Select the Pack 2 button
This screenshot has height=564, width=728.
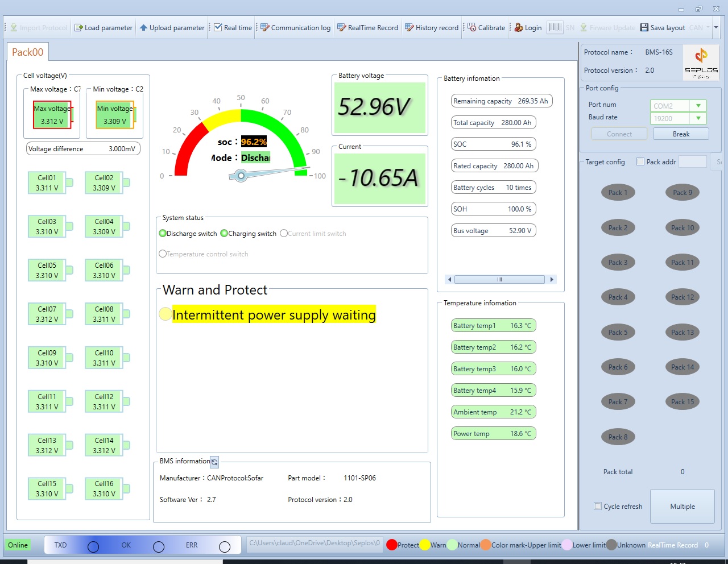pos(618,228)
